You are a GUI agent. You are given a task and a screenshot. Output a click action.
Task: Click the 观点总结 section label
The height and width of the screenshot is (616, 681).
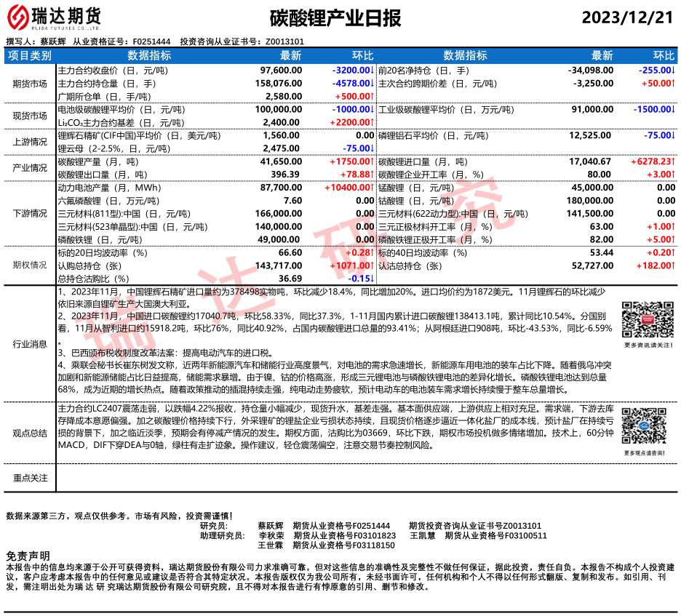pos(30,433)
